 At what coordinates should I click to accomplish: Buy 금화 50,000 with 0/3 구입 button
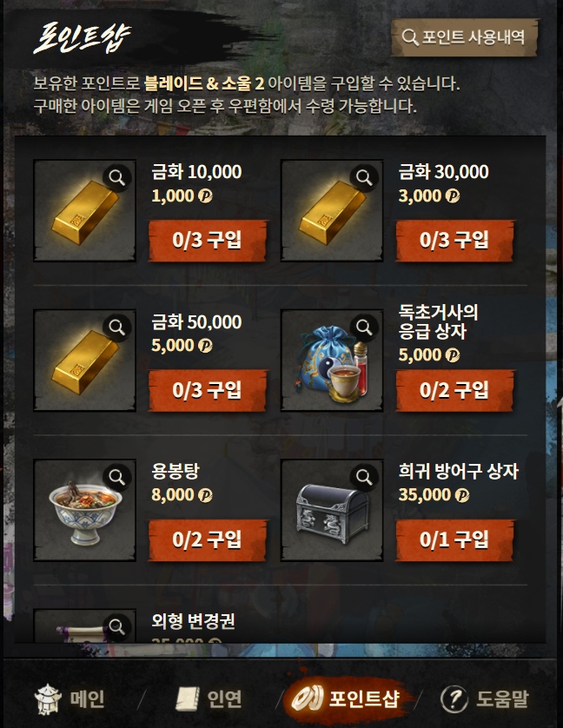[x=208, y=390]
